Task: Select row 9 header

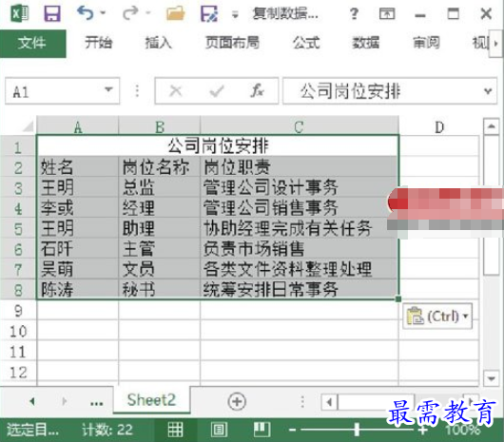Action: (18, 310)
